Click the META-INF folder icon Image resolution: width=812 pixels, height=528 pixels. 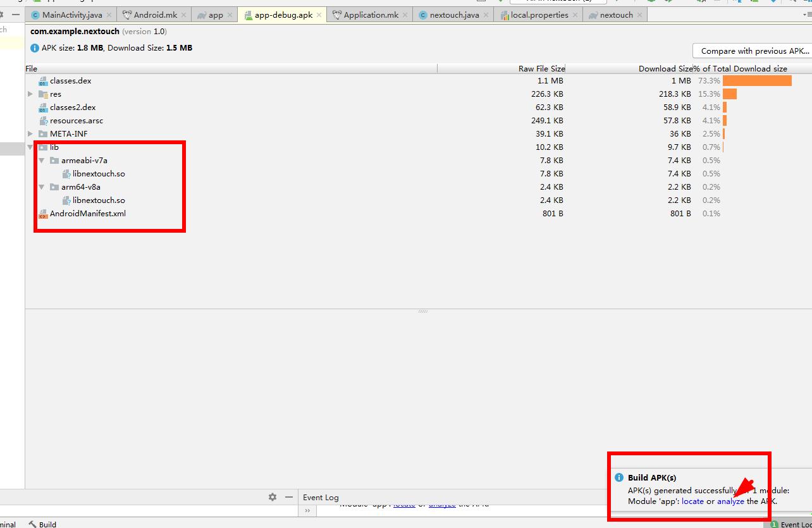tap(44, 133)
